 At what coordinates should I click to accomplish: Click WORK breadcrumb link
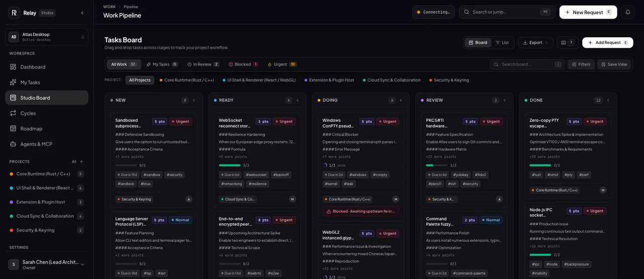109,7
